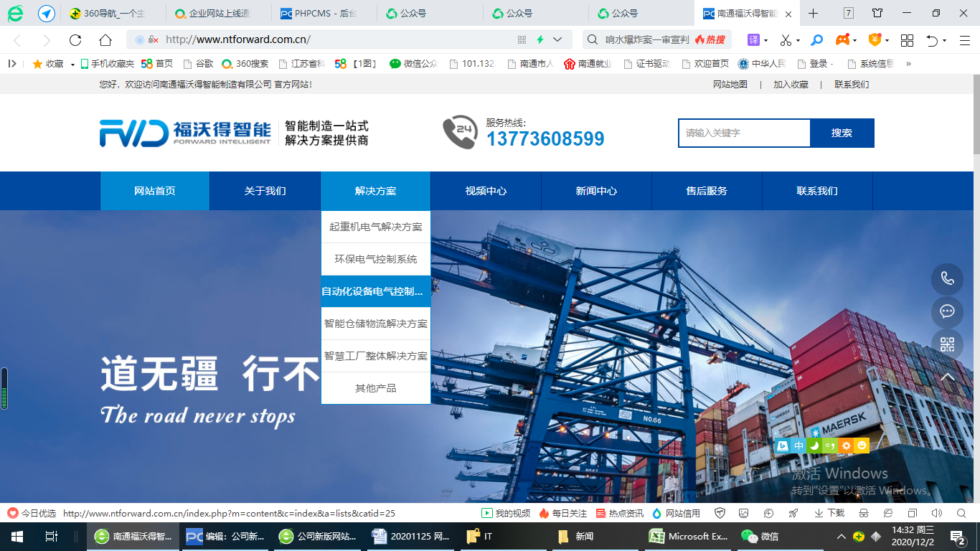Click the blue 搜索 search button
980x551 pixels.
tap(842, 133)
